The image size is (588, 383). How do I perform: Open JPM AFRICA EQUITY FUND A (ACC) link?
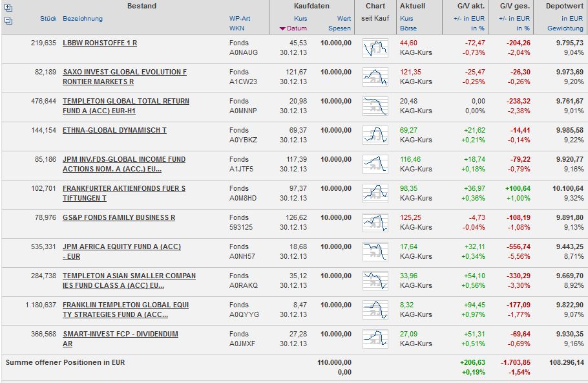click(x=122, y=251)
